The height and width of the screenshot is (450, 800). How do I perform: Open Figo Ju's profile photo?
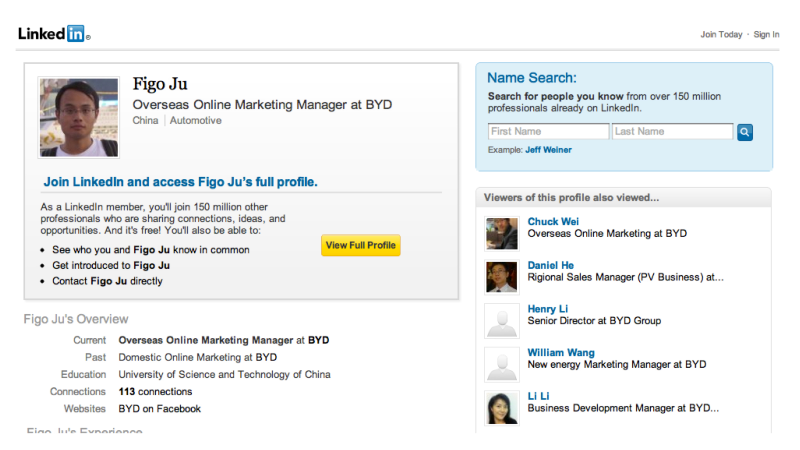(x=79, y=117)
